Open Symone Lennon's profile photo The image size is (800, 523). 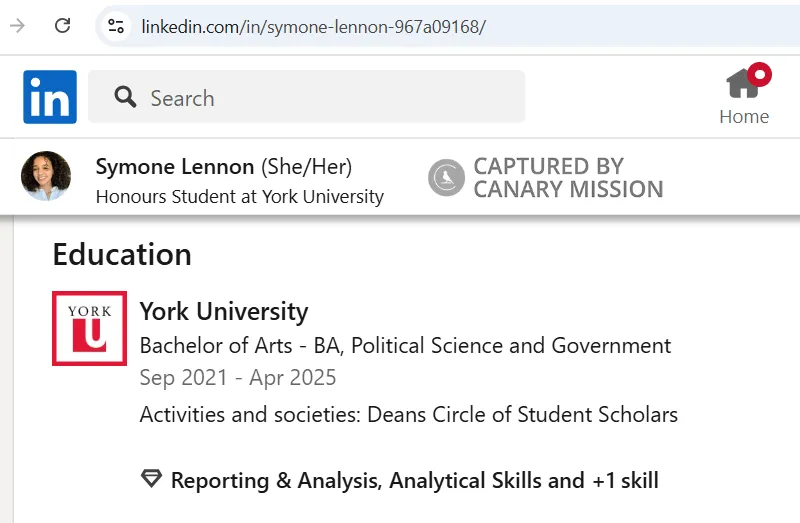click(x=46, y=176)
